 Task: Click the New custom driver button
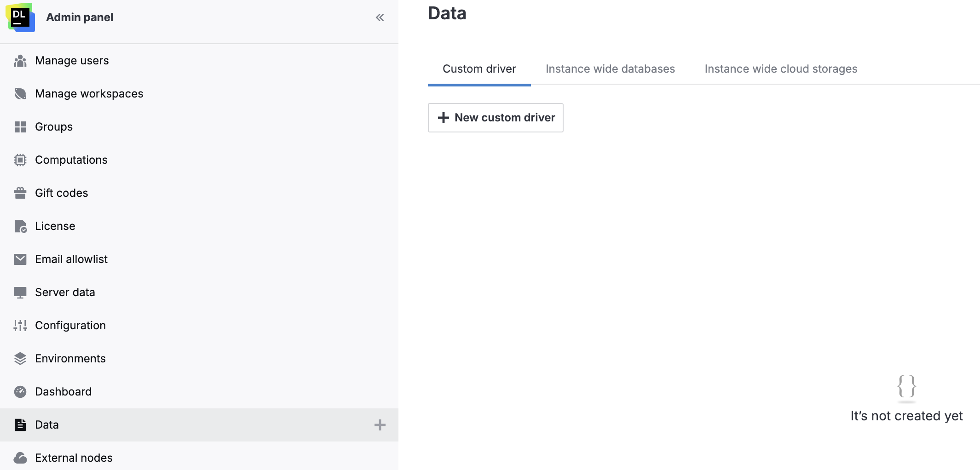click(496, 118)
